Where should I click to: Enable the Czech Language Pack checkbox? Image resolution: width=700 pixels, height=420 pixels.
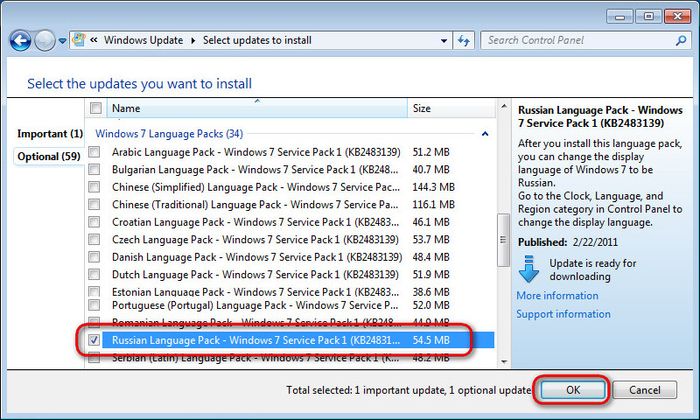pos(96,239)
